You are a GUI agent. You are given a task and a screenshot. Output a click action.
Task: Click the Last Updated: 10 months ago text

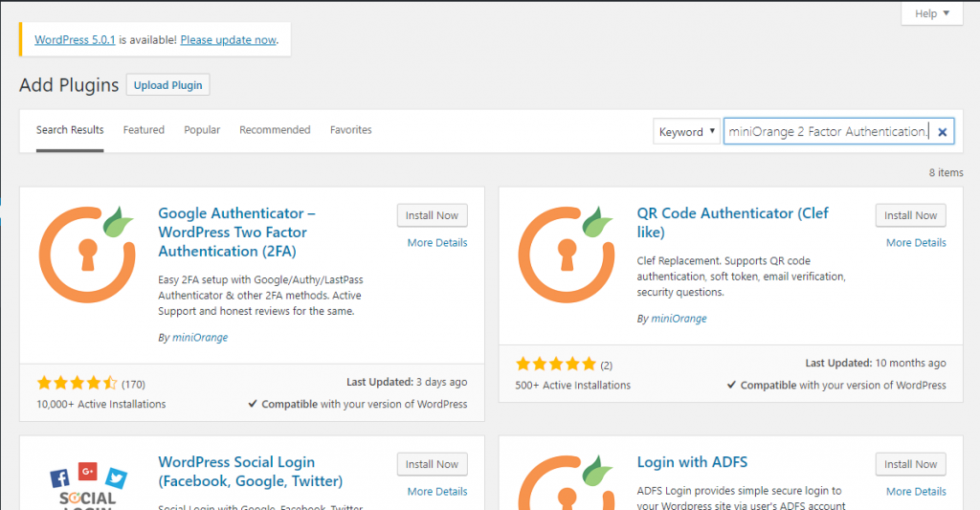(x=876, y=364)
